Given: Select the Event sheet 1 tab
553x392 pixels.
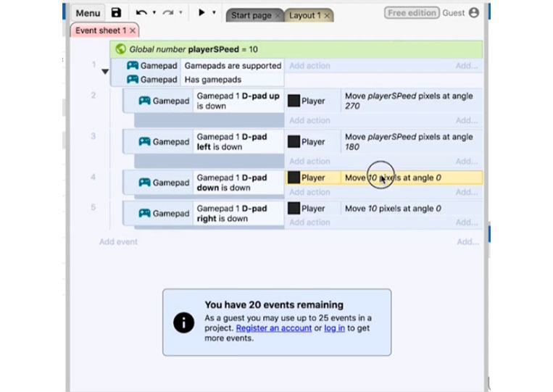Looking at the screenshot, I should coord(101,30).
